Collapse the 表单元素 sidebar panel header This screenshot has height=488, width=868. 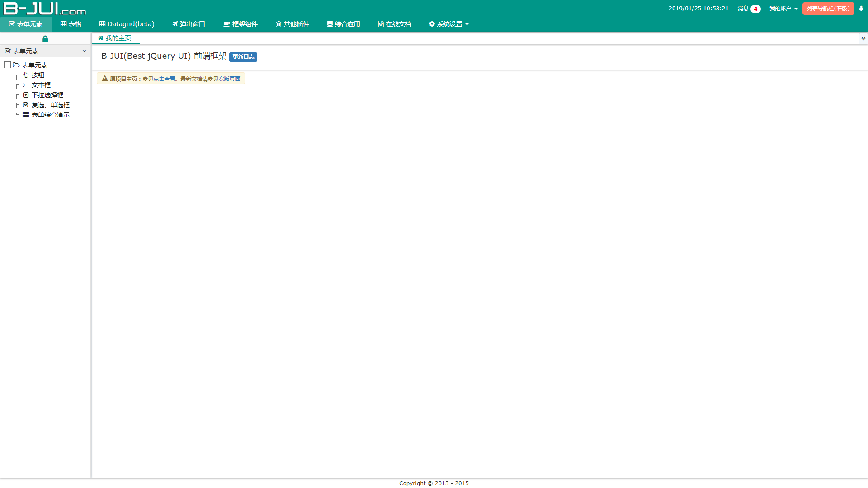[x=84, y=51]
